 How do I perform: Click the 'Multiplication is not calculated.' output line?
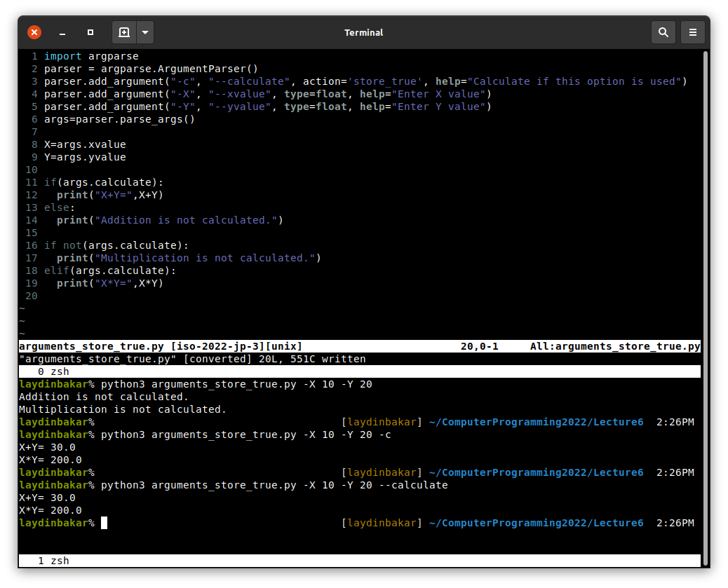point(122,409)
